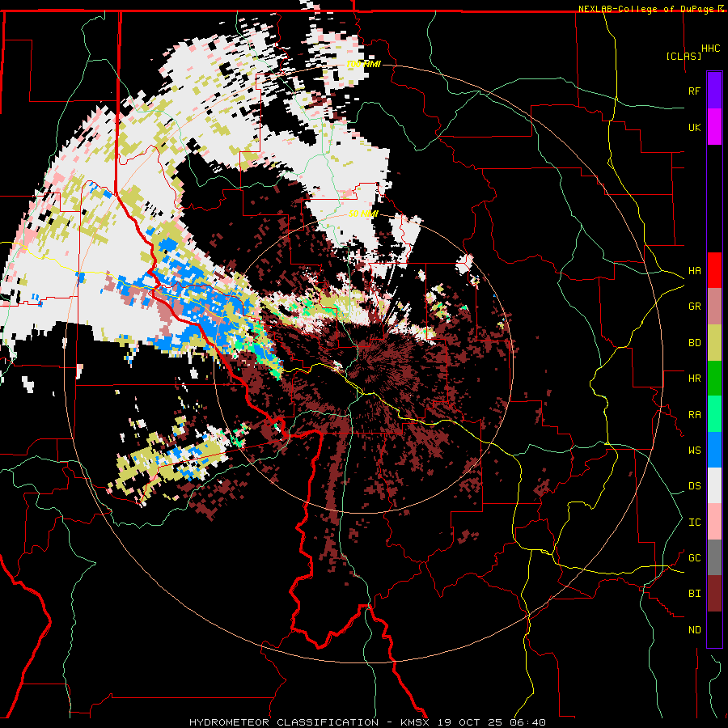Click the DS white legend swatch
Viewport: 728px width, 728px height.
pos(714,485)
